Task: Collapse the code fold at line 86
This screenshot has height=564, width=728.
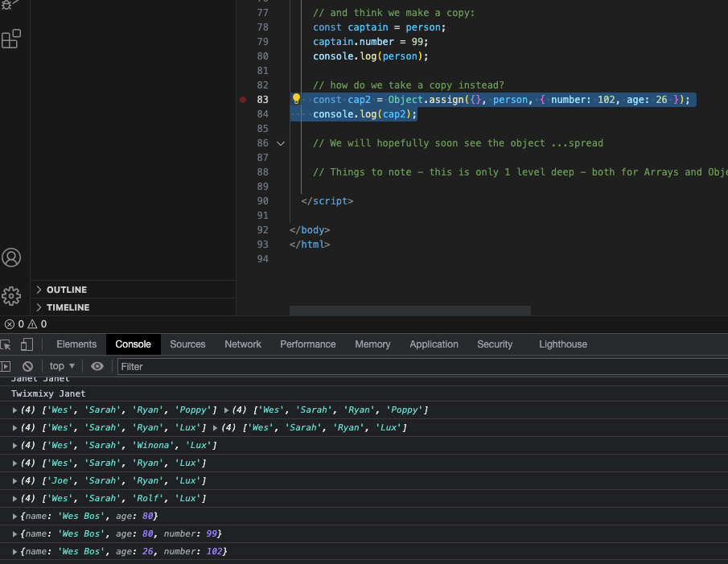Action: click(x=280, y=143)
